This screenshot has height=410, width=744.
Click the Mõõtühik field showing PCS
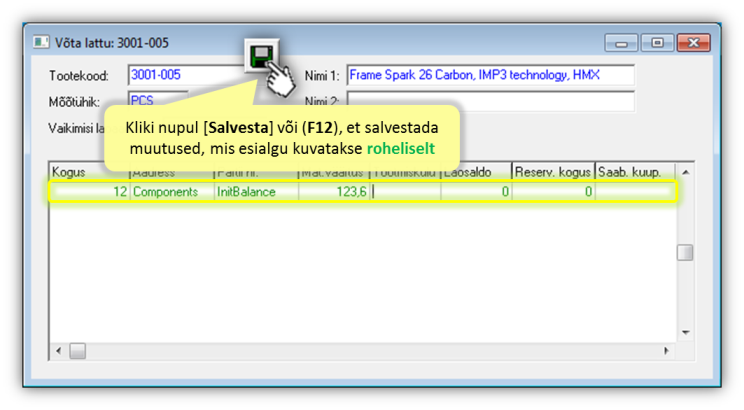click(158, 100)
